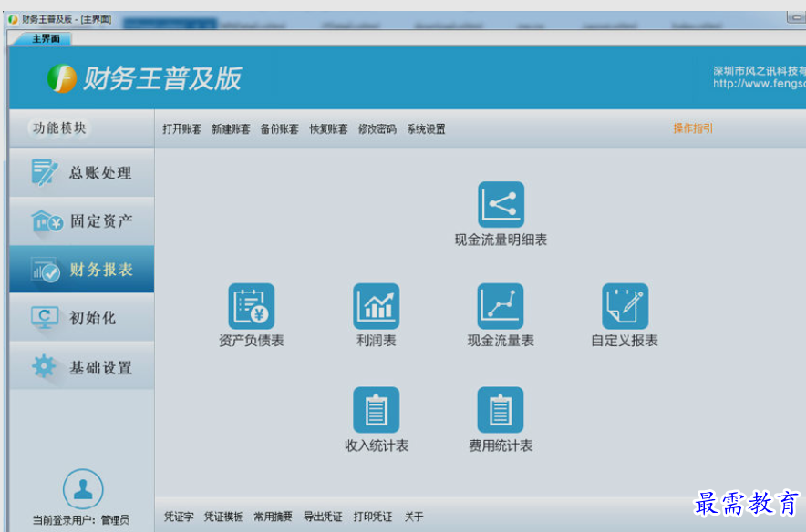Image resolution: width=806 pixels, height=532 pixels.
Task: Click 凭证模板 in the bottom bar
Action: click(223, 517)
